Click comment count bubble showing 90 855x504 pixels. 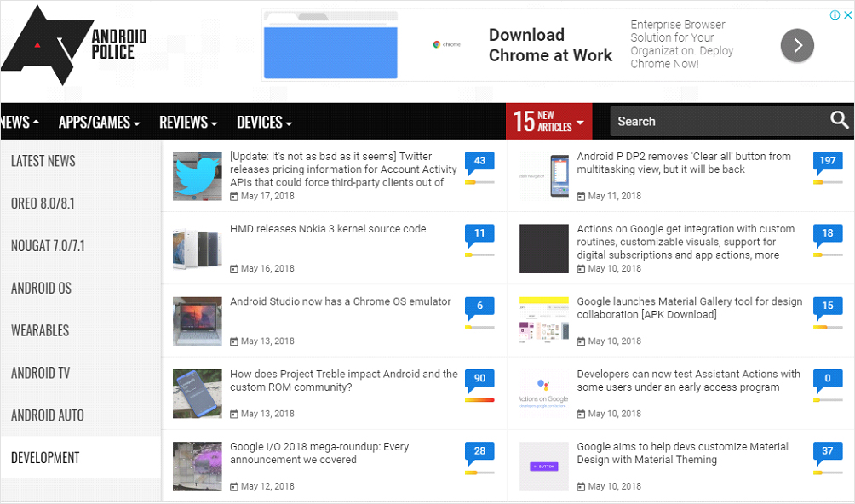click(479, 379)
